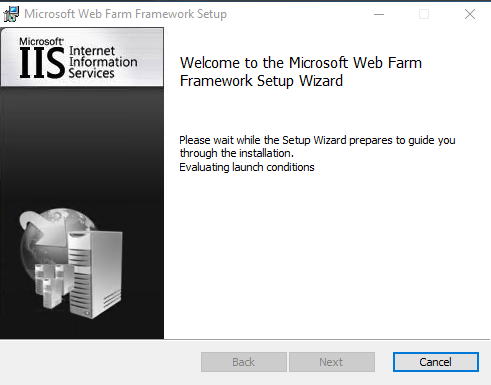
Task: Click the grayed-out maximize button
Action: (424, 14)
